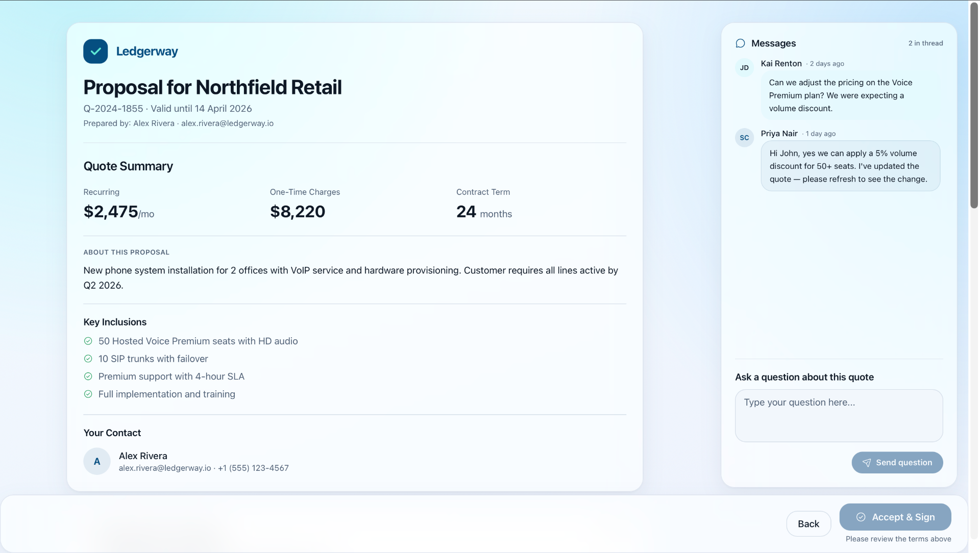
Task: Click the check icon beside 10 SIP trunks
Action: (88, 359)
